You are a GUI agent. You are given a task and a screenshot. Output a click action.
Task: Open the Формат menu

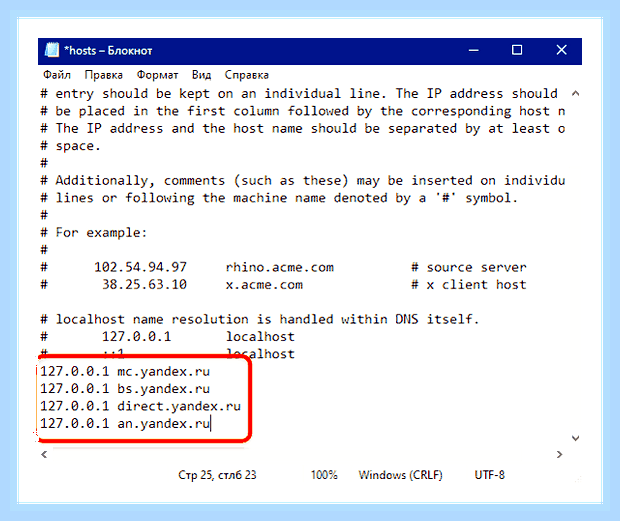point(157,75)
